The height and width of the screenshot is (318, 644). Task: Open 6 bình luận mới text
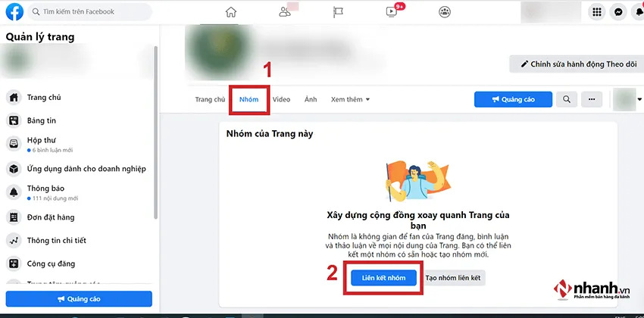[52, 150]
